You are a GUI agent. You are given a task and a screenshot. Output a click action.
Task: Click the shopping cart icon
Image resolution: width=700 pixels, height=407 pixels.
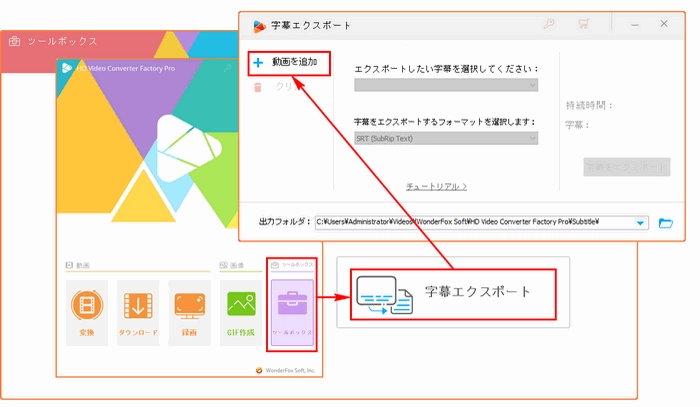pos(583,24)
